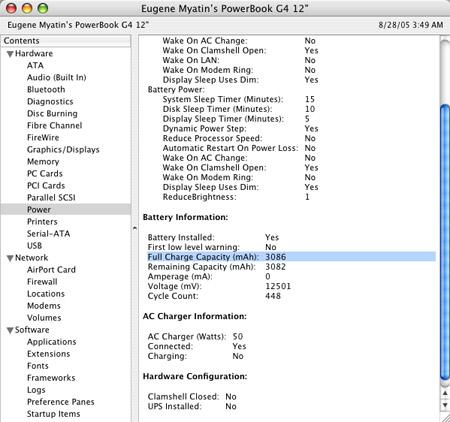450x422 pixels.
Task: Click the Hardware Configuration heading
Action: pyautogui.click(x=195, y=376)
